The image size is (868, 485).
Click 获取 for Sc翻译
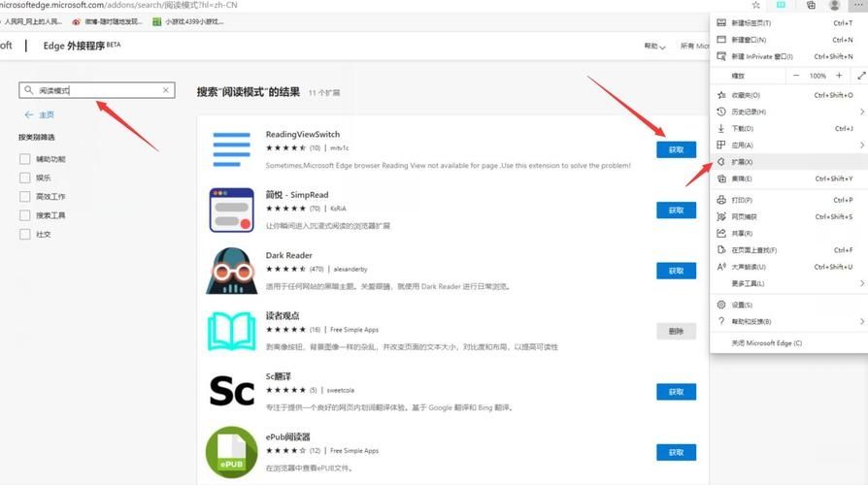676,392
